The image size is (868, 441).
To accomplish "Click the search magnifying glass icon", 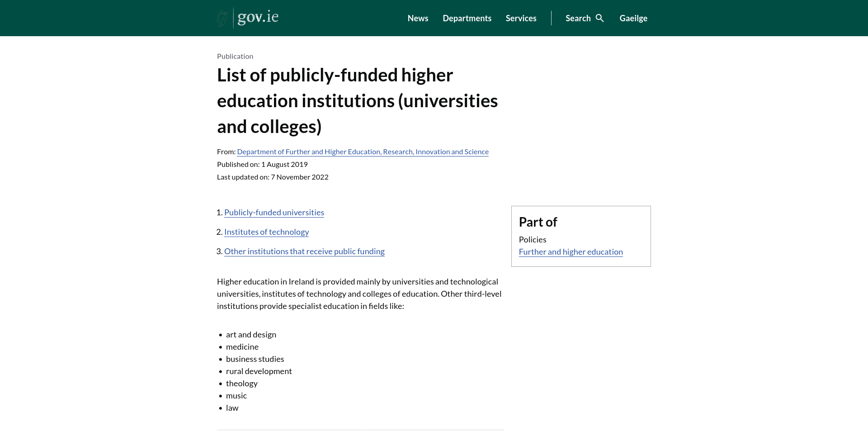I will [600, 18].
